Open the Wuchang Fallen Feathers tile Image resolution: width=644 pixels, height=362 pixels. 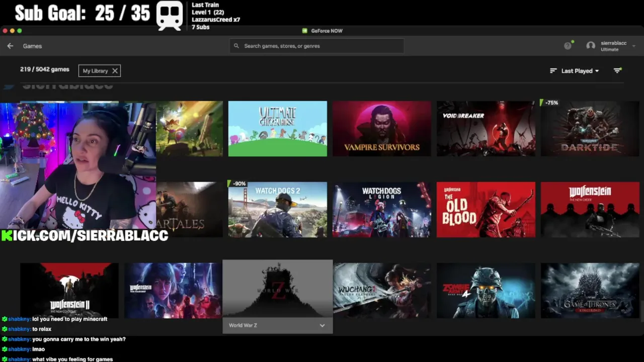click(x=382, y=291)
